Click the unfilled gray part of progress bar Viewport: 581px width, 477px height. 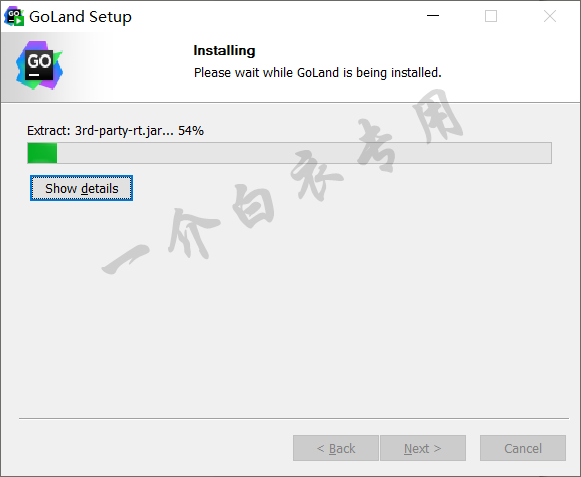[304, 153]
